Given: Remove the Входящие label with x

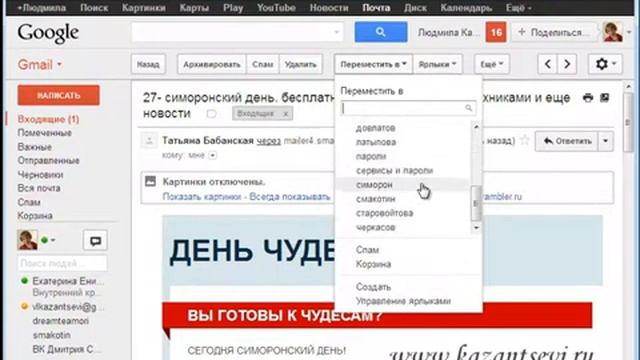Looking at the screenshot, I should [x=286, y=114].
